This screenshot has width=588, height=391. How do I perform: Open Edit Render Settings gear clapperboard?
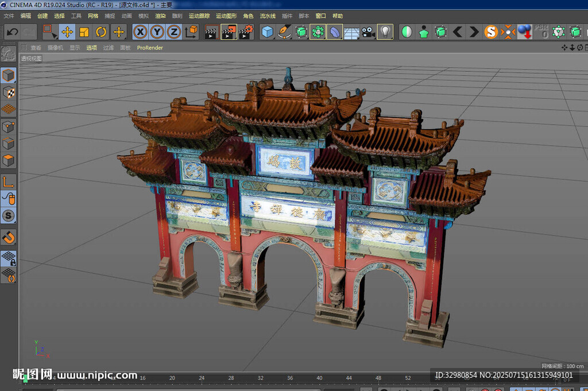pyautogui.click(x=246, y=32)
